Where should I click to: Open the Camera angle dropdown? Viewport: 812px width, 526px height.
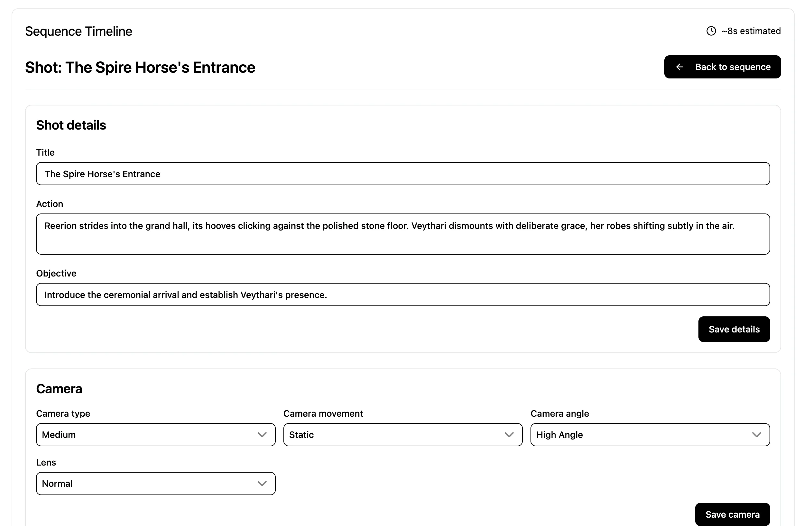(x=650, y=435)
